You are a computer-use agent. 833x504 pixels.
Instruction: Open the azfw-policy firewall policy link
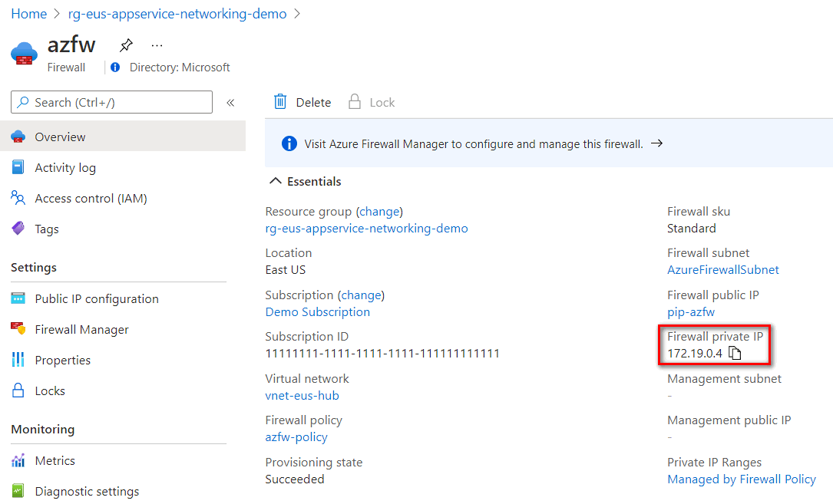point(296,437)
